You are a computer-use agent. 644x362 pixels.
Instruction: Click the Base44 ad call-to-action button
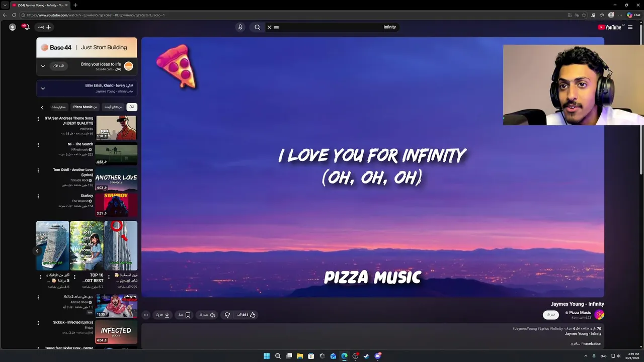tap(59, 66)
